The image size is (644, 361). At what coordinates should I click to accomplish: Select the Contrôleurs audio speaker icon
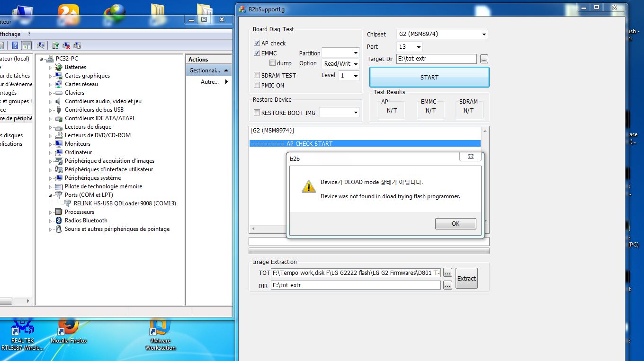pos(59,101)
